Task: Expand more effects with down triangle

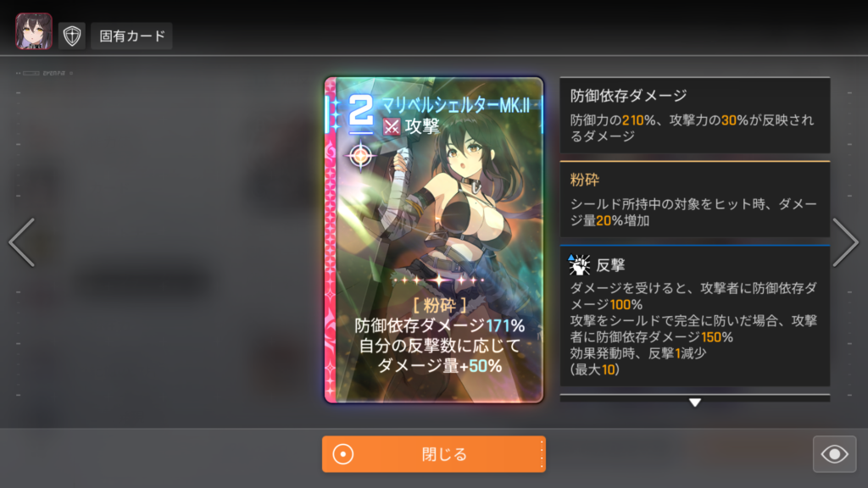Action: [695, 402]
